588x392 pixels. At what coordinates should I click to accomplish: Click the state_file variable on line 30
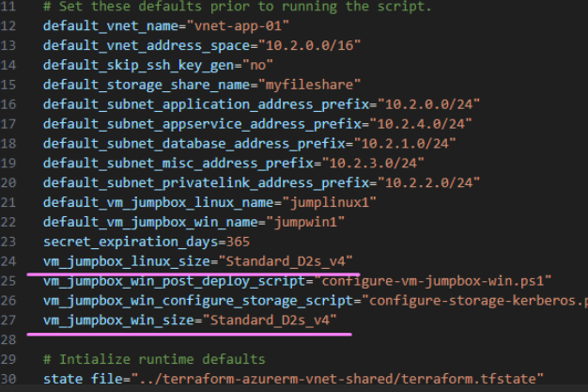coord(83,379)
